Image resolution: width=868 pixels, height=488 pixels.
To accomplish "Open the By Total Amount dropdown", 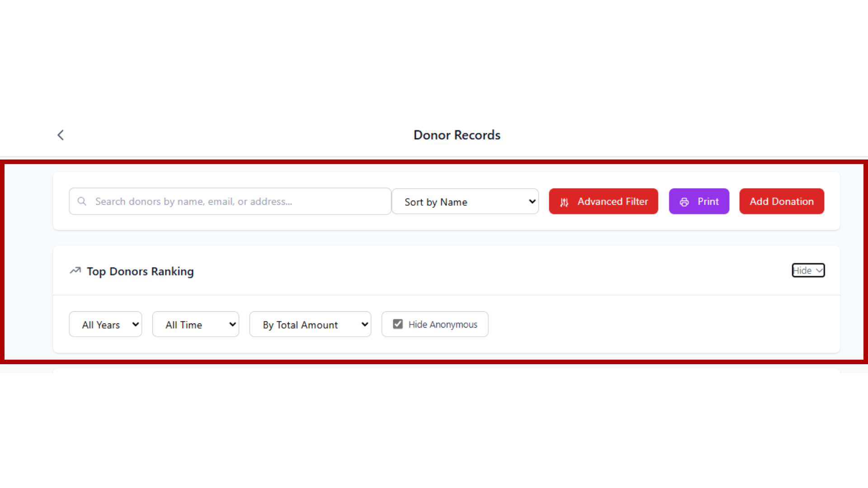I will coord(310,324).
